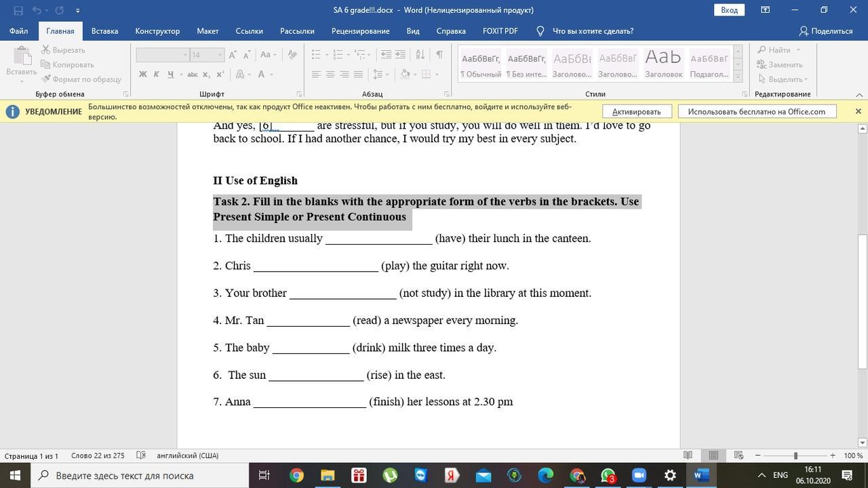
Task: Open the Вставка ribbon tab
Action: 104,31
